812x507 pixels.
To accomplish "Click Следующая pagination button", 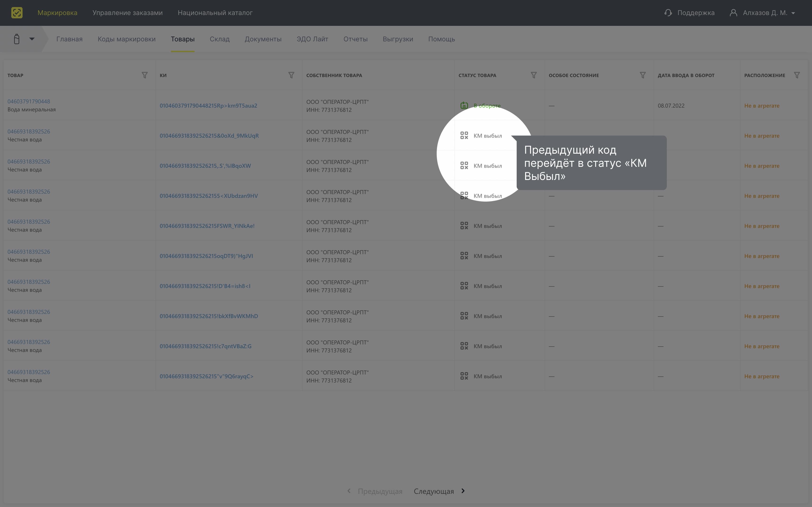I will [x=433, y=491].
